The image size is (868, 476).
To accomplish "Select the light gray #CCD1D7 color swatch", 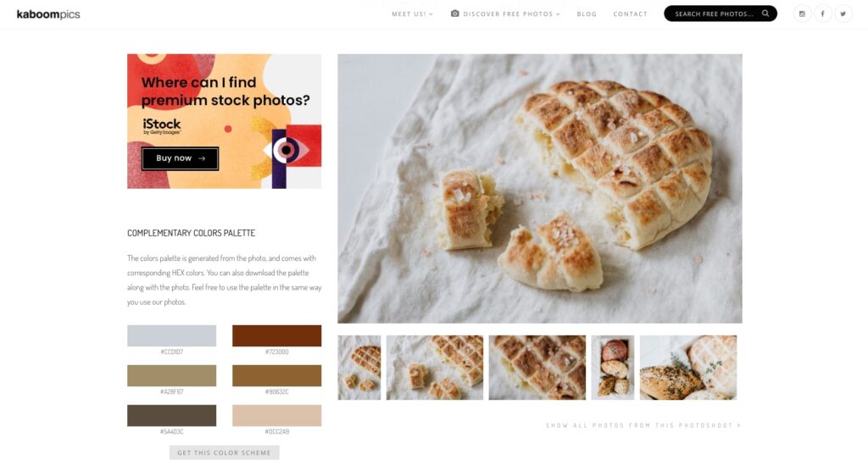I will click(171, 335).
